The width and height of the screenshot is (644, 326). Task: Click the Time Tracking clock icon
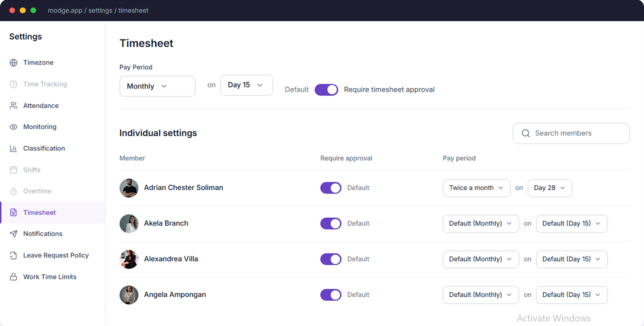click(13, 84)
